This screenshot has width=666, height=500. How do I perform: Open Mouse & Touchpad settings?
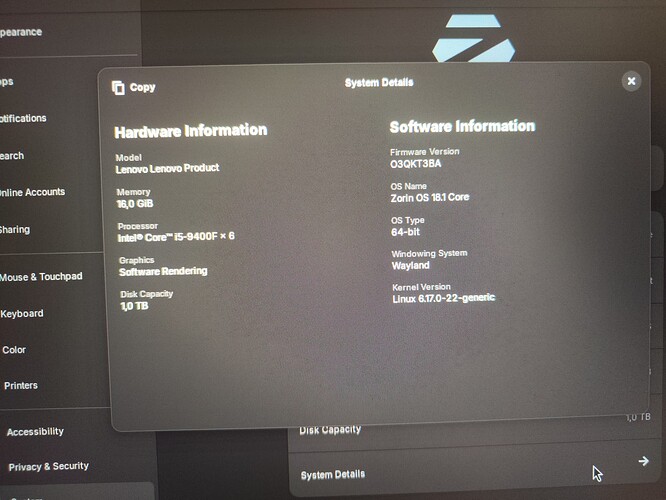41,277
